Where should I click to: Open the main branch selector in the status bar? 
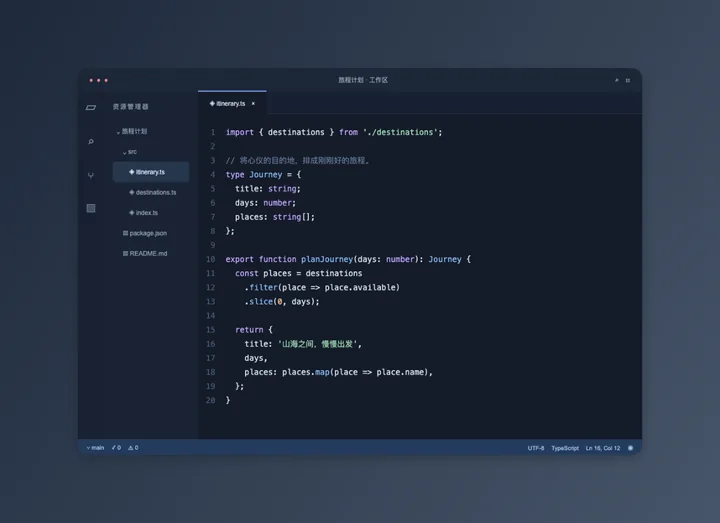click(x=95, y=448)
